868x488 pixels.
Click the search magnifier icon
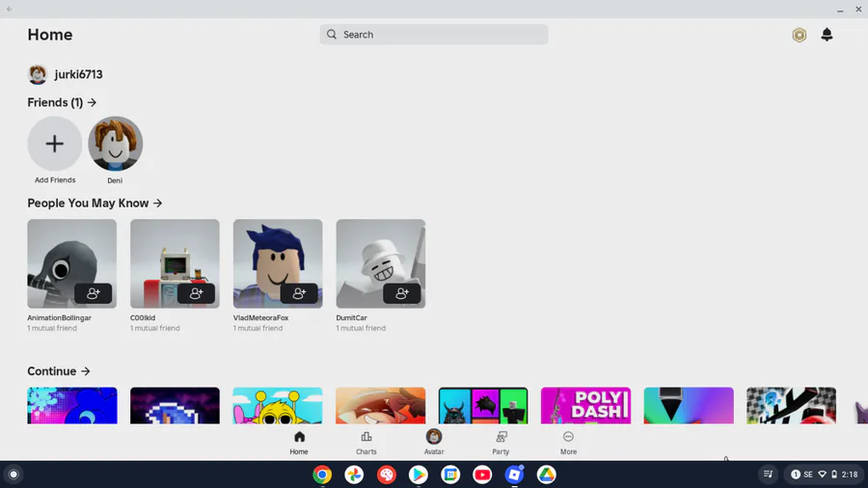331,35
